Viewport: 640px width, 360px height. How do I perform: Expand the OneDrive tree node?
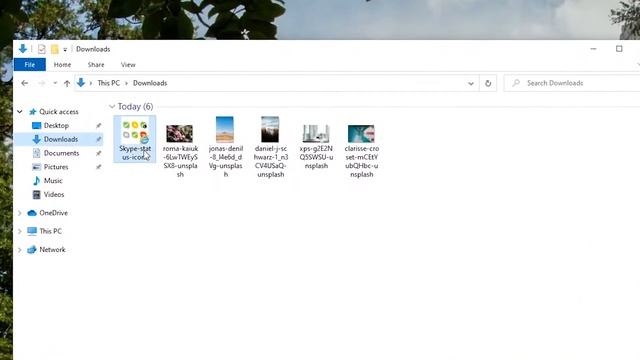point(20,213)
